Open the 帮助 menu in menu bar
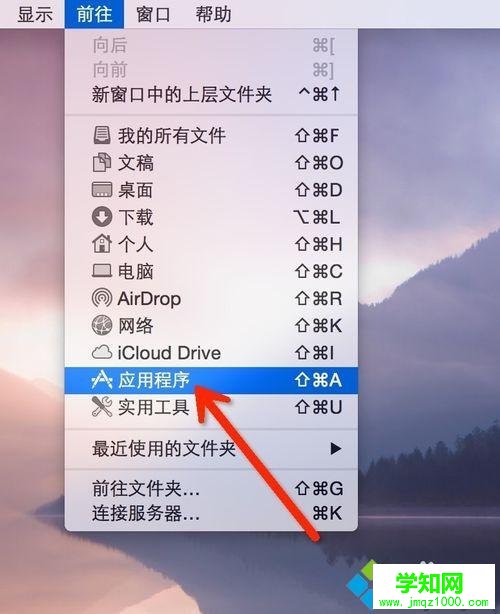Screen dimensions: 500x614 [213, 14]
